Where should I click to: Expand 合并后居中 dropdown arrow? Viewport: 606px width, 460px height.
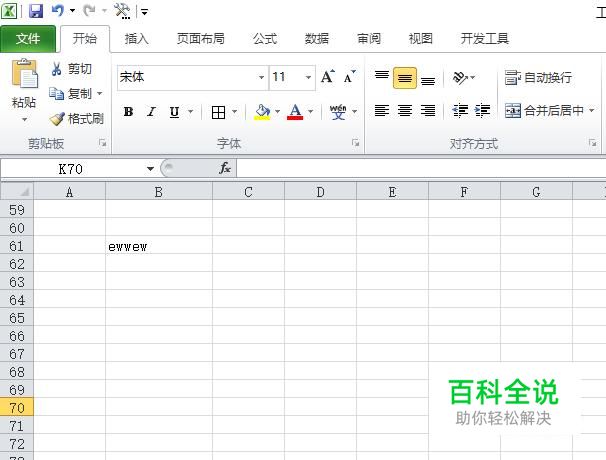tap(592, 111)
